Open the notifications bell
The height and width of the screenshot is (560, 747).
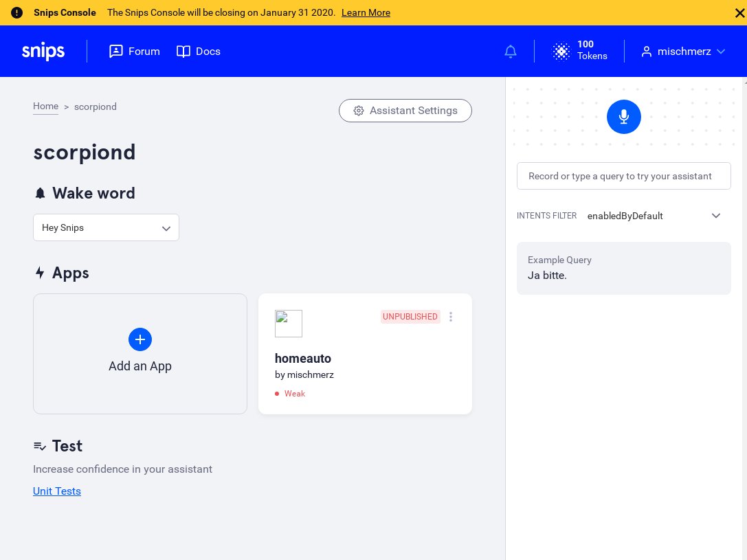pos(510,52)
